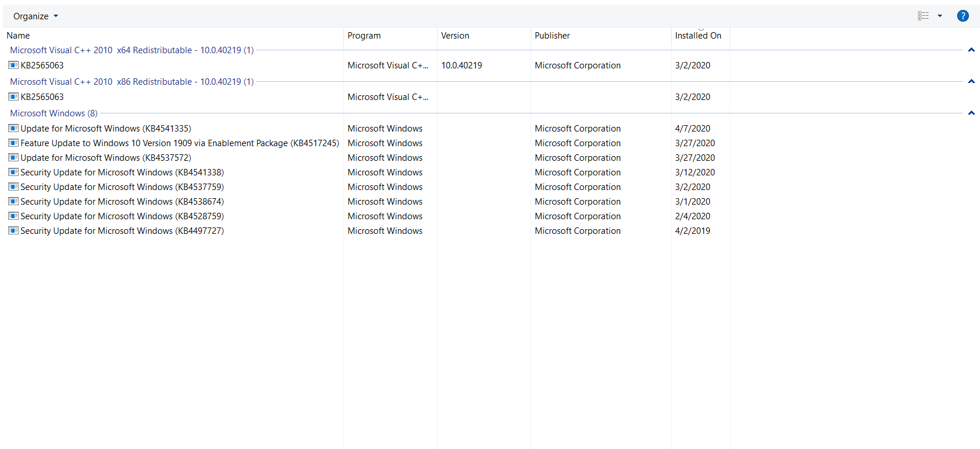Click version 10.0.40219 cell
Screen dimensions: 980x449
[x=462, y=65]
